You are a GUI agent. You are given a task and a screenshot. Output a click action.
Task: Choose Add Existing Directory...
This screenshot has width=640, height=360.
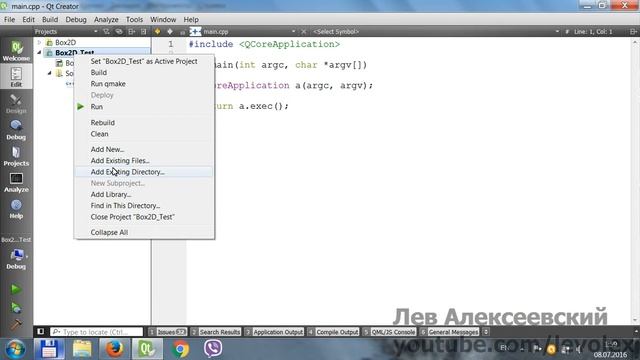(144, 172)
